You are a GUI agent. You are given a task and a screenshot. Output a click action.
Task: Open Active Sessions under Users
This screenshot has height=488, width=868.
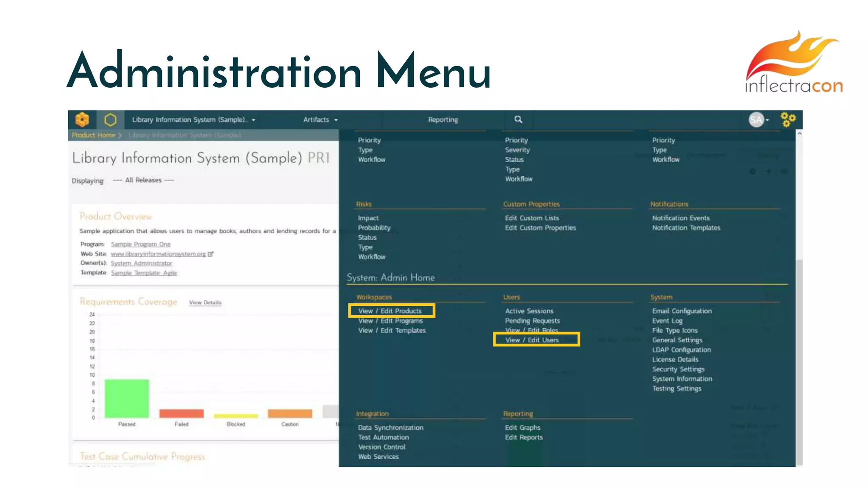529,311
